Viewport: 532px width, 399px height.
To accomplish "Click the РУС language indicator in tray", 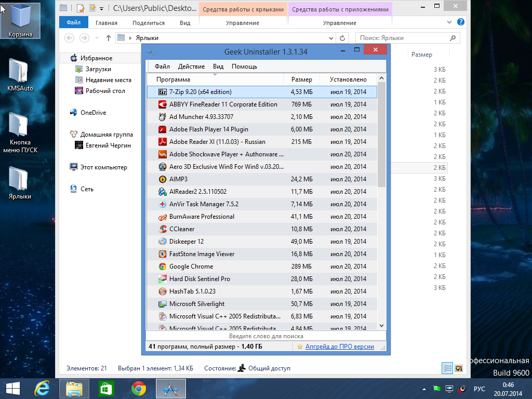I will click(479, 389).
